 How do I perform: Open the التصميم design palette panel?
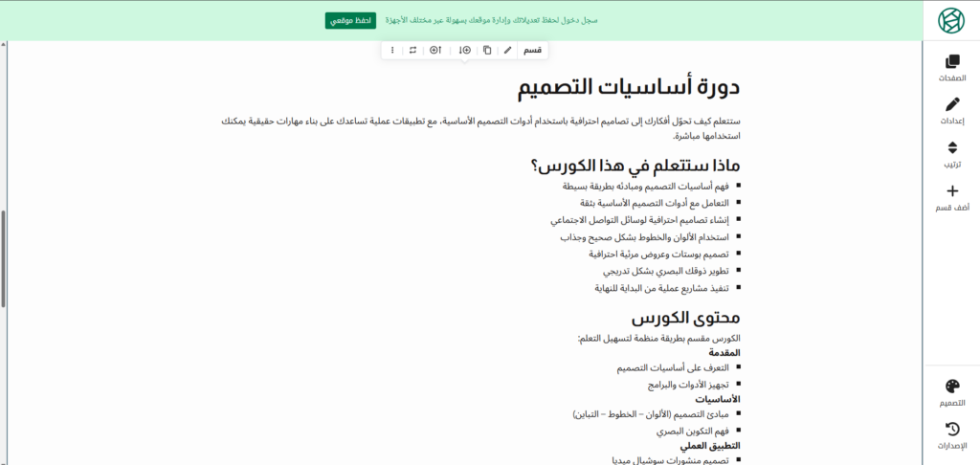(x=951, y=393)
